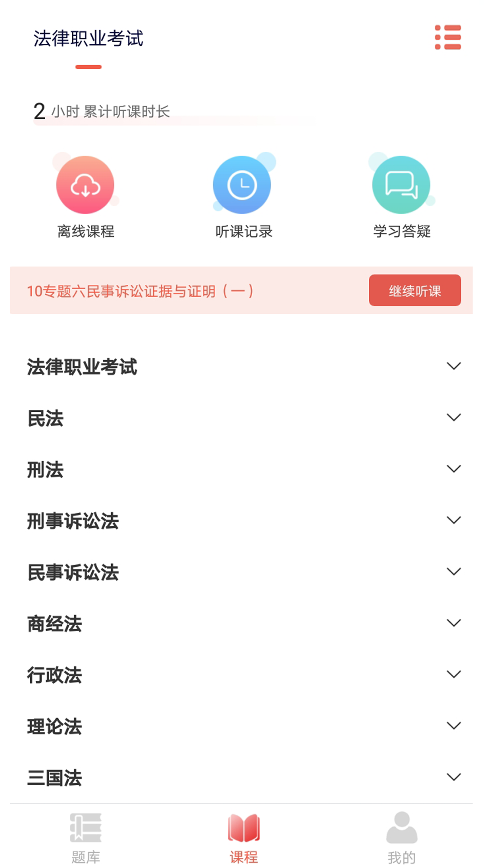Expand the 刑事诉讼法 course list

coord(454,520)
